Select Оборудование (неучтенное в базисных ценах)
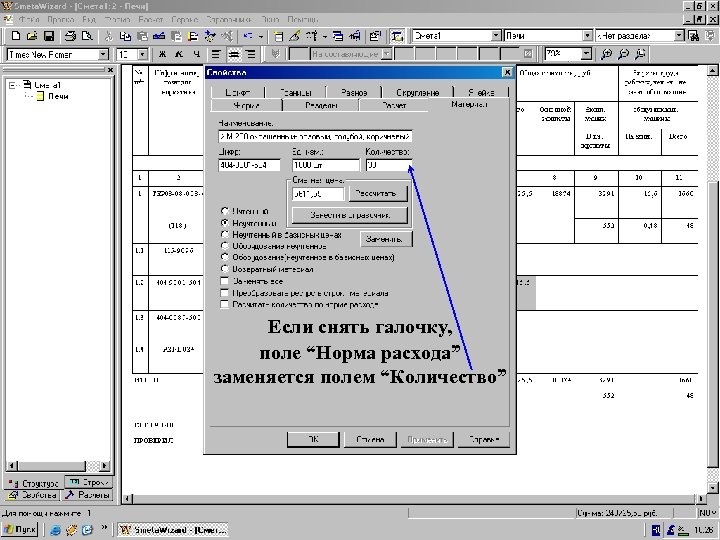This screenshot has width=720, height=540. (225, 257)
